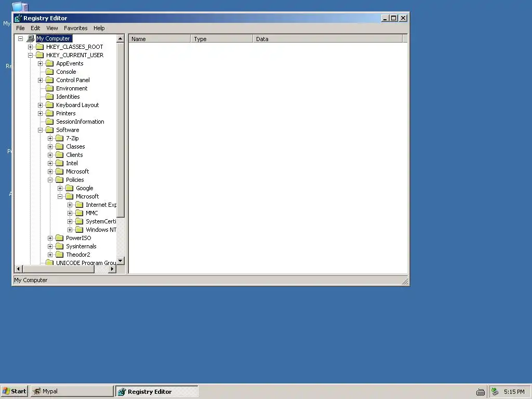This screenshot has width=532, height=399.
Task: Open the File menu
Action: point(20,28)
